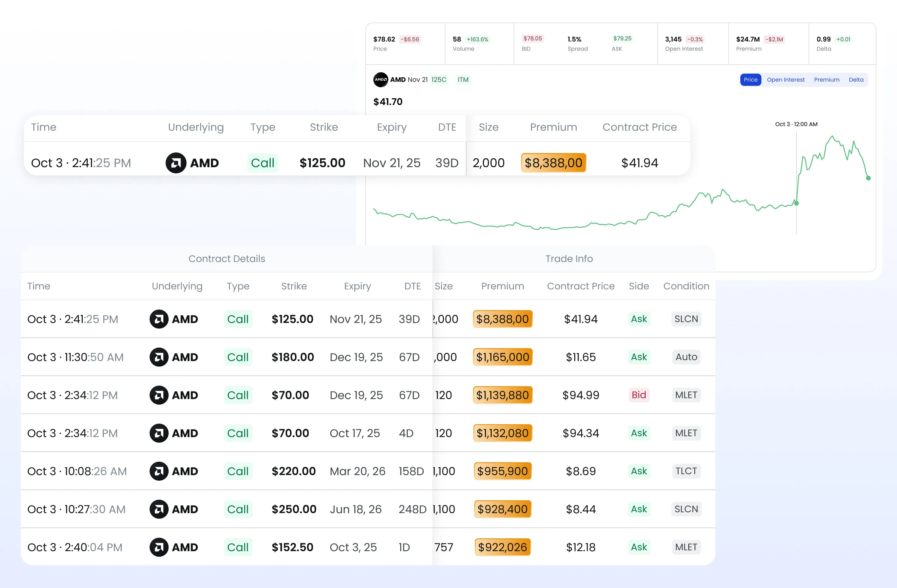Image resolution: width=897 pixels, height=588 pixels.
Task: Click AMD logo in Oct 17 $70.00 row
Action: (x=159, y=433)
